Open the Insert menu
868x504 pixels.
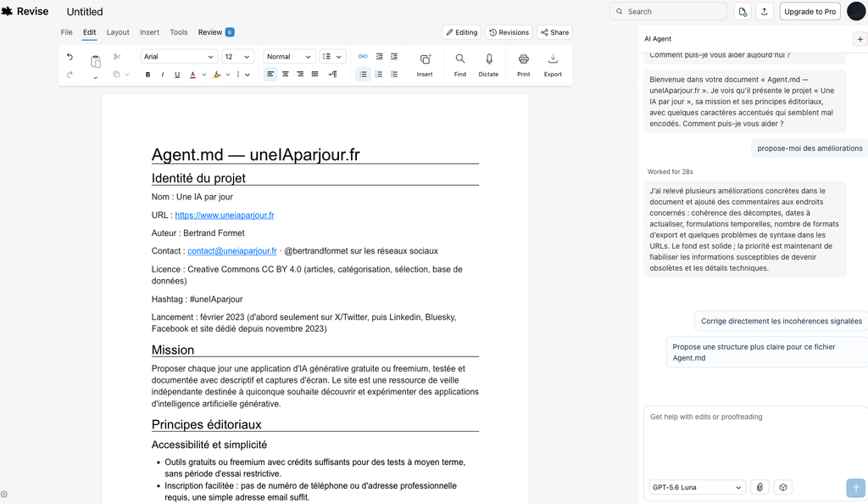click(x=149, y=32)
